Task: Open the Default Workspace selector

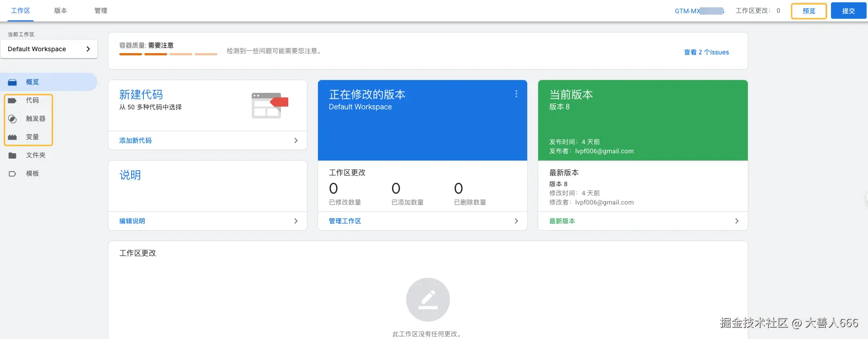Action: click(x=49, y=49)
